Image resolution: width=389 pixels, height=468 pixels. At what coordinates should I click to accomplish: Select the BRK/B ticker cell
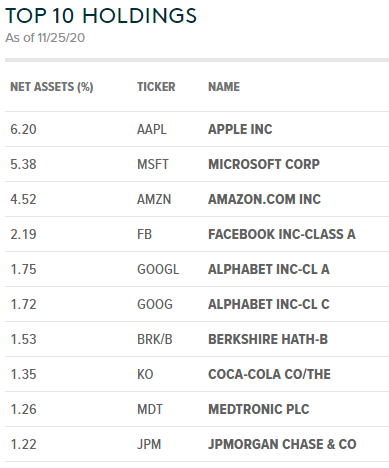coord(155,339)
